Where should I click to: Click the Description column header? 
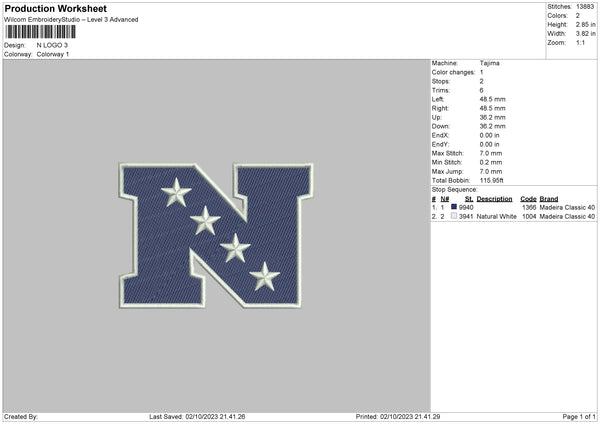pyautogui.click(x=494, y=199)
